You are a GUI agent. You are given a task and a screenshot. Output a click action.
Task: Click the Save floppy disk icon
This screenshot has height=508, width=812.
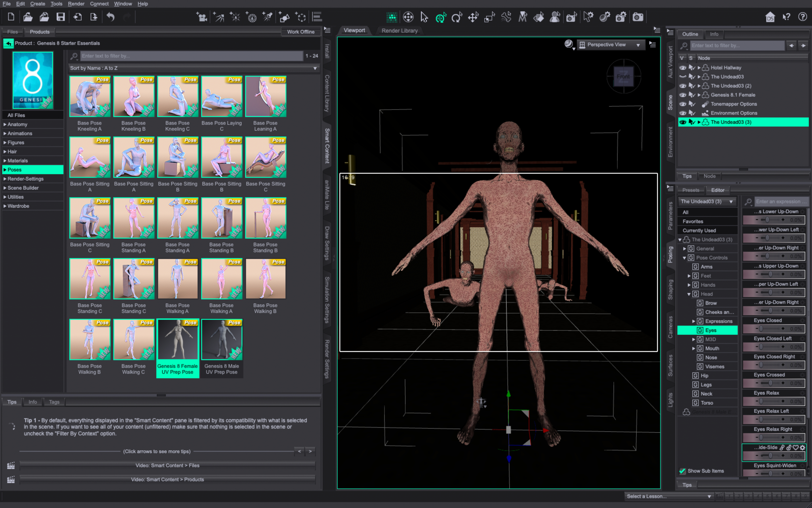point(60,17)
